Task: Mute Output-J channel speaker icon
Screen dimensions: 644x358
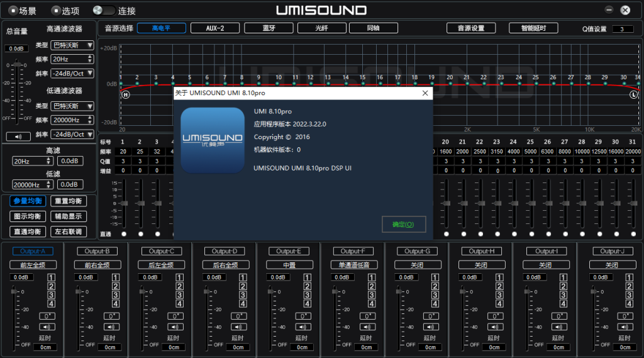Action: pos(625,327)
